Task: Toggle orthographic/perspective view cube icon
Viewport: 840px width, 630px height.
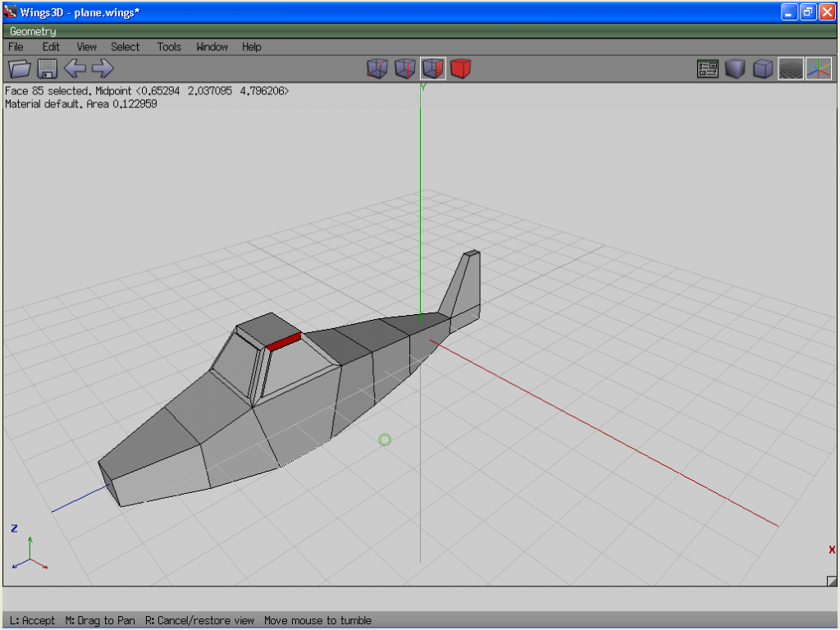Action: (763, 69)
